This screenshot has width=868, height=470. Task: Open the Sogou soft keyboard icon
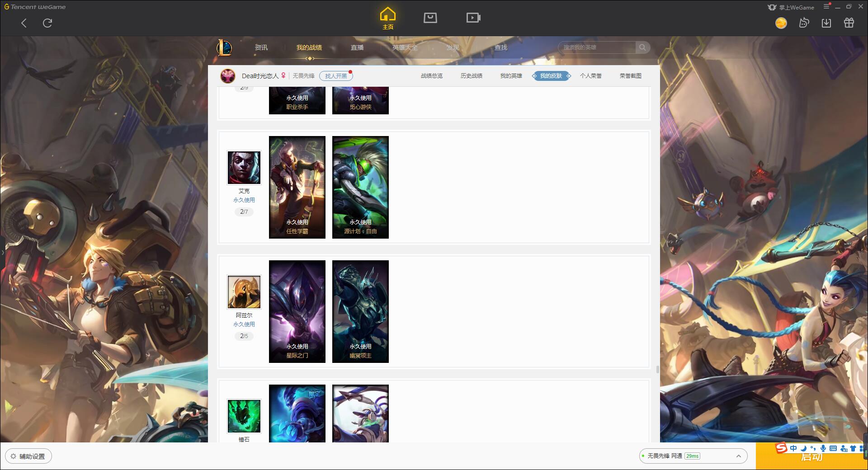pos(833,448)
